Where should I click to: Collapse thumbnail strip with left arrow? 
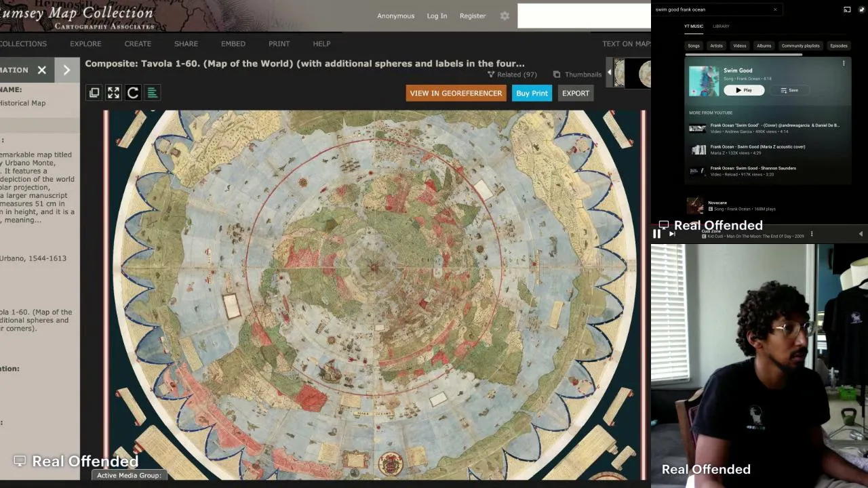click(609, 73)
